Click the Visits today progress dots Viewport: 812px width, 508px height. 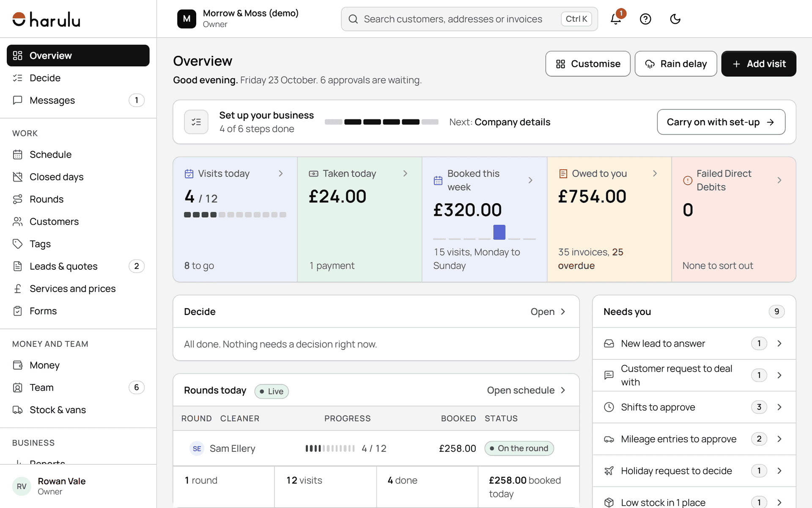pos(235,215)
